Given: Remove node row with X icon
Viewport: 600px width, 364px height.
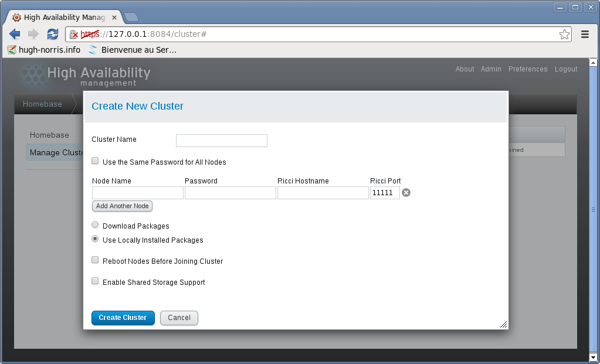Looking at the screenshot, I should [x=406, y=193].
